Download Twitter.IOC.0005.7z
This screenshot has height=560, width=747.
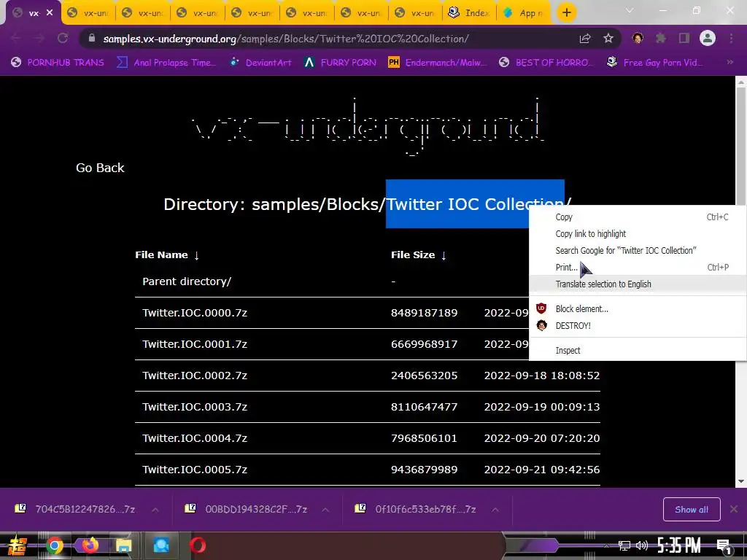point(195,470)
